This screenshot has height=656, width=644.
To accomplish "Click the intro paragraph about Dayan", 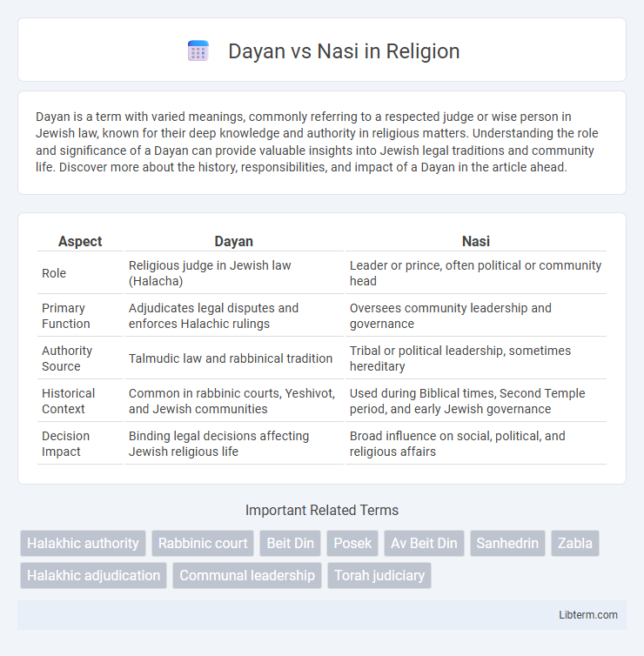I will [x=317, y=142].
